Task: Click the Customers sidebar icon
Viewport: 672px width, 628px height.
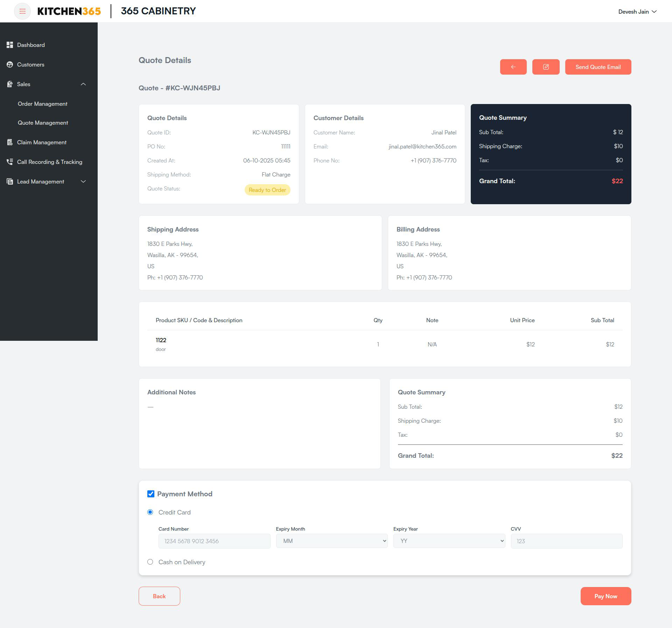Action: (10, 64)
